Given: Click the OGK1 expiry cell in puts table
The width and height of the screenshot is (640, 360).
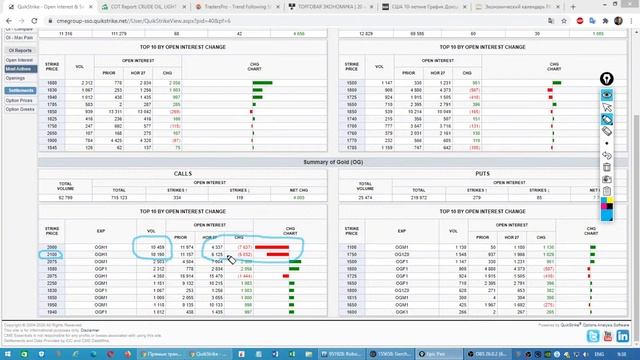Looking at the screenshot, I should pos(402,312).
